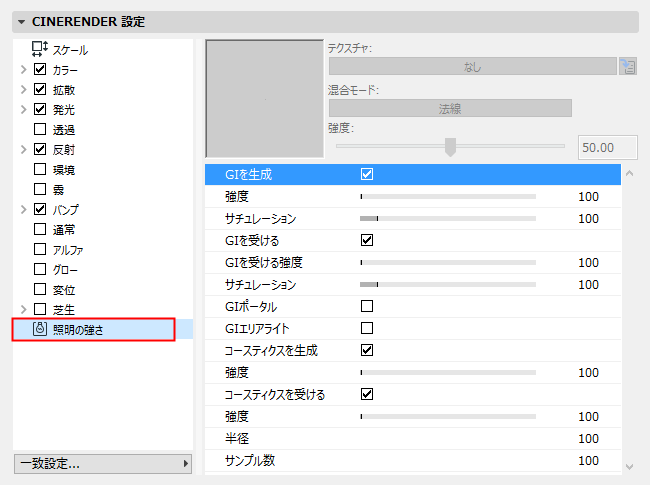Click the scroll down arrow of settings list
Screen dimensions: 650x485
630,467
